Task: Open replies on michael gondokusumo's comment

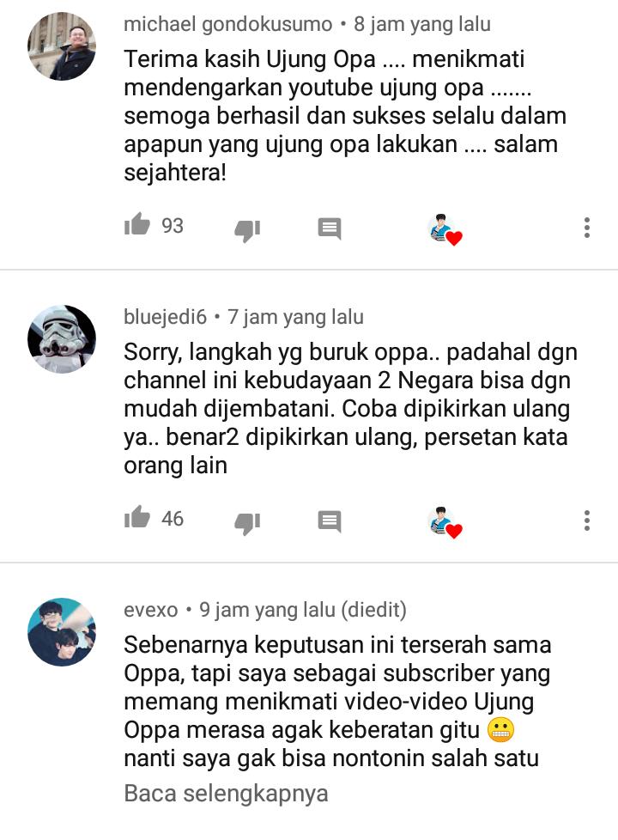Action: (x=330, y=228)
